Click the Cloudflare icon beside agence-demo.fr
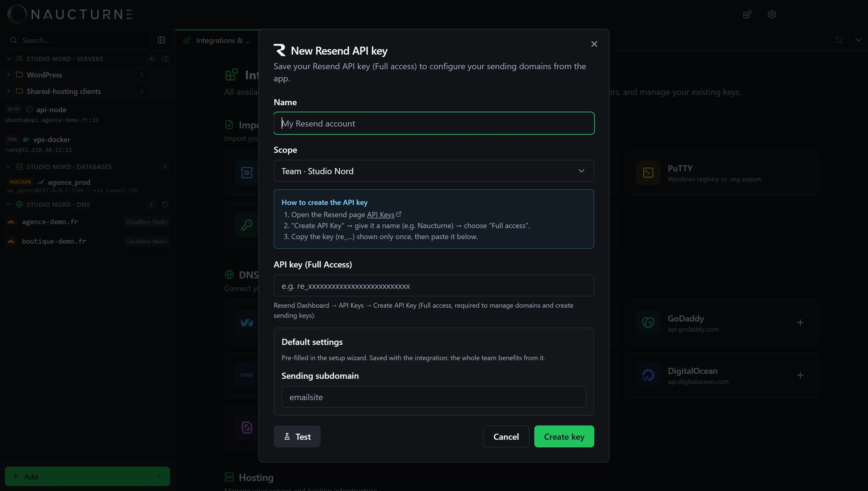 click(x=11, y=221)
